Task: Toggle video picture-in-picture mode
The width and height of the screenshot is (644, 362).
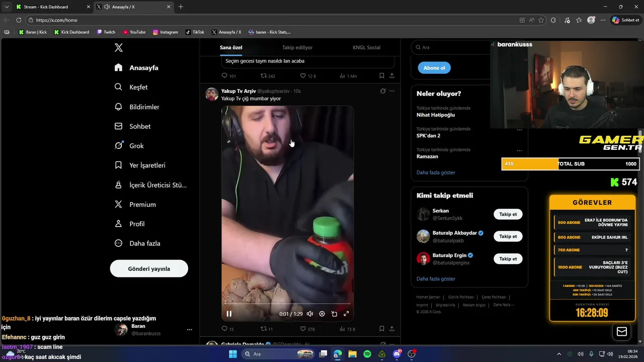Action: pyautogui.click(x=334, y=314)
